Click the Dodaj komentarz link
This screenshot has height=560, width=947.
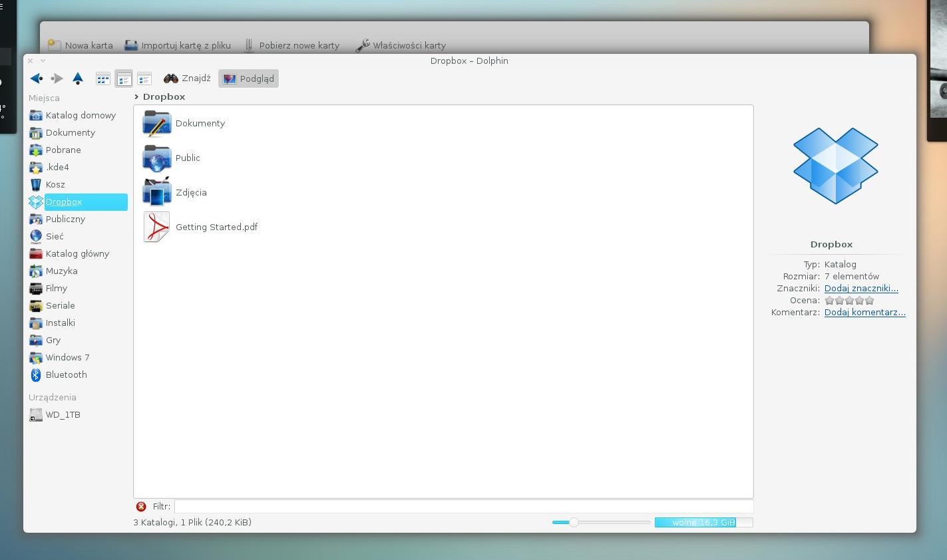coord(864,312)
